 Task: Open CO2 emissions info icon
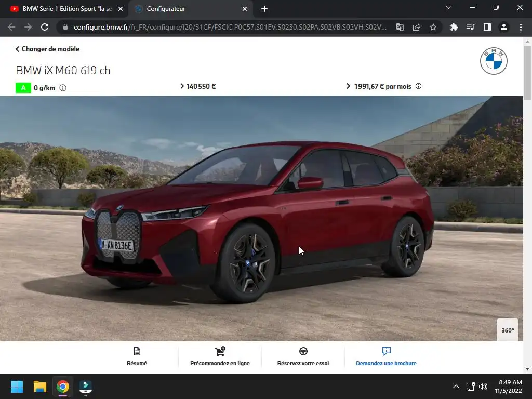point(63,88)
